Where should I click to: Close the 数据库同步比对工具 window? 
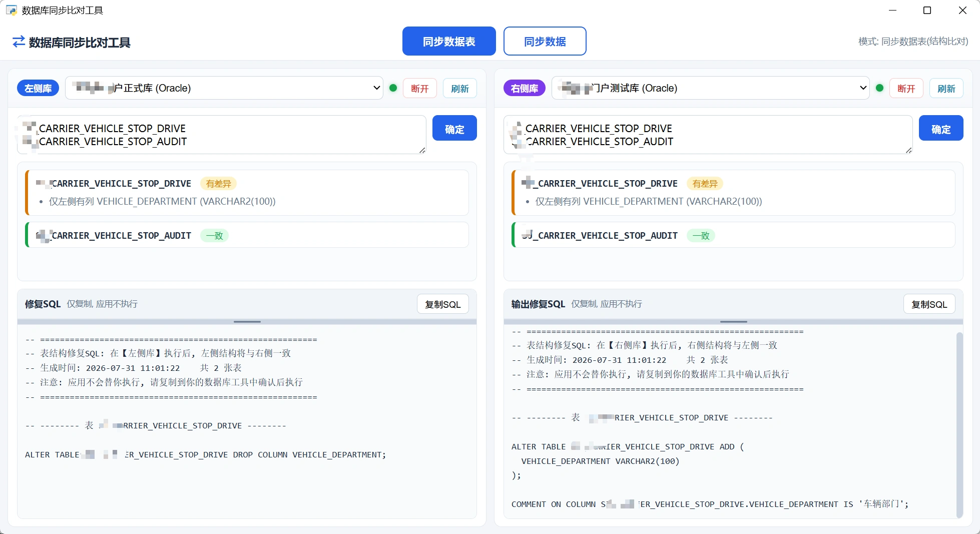pyautogui.click(x=962, y=10)
